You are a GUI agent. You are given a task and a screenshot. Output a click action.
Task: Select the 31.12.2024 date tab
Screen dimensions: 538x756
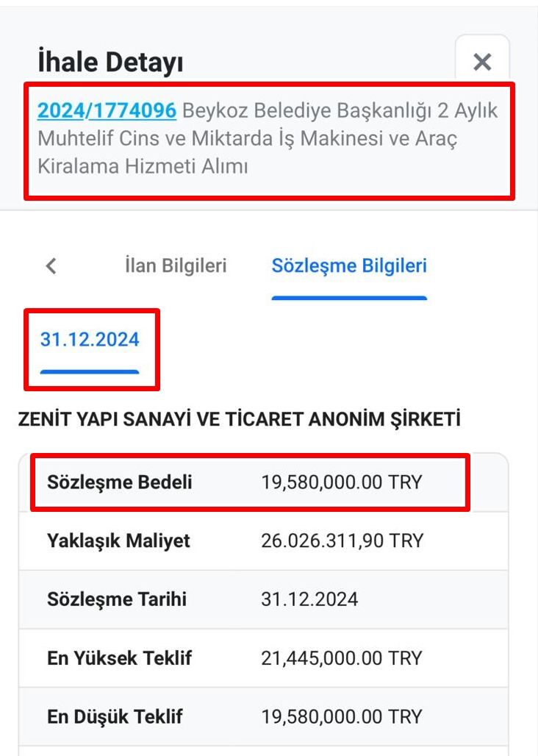(x=90, y=340)
